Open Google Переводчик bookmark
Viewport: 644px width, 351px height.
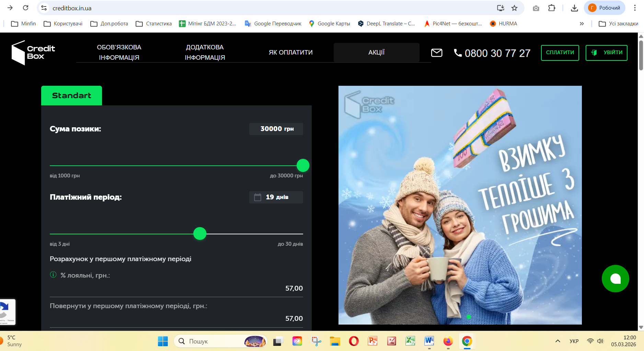(273, 24)
